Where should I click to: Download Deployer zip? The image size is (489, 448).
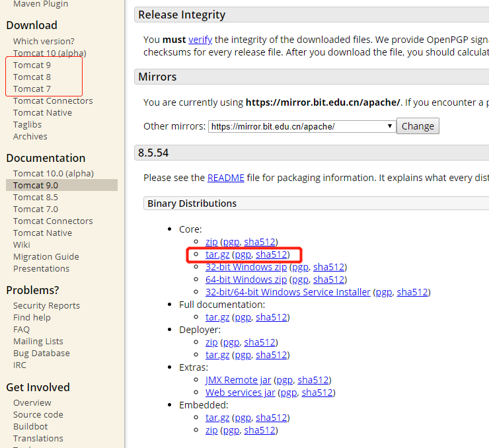tap(211, 342)
